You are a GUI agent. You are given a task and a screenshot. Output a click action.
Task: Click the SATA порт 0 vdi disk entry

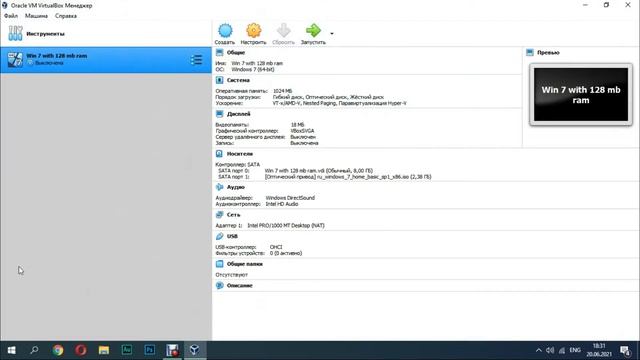pyautogui.click(x=319, y=171)
